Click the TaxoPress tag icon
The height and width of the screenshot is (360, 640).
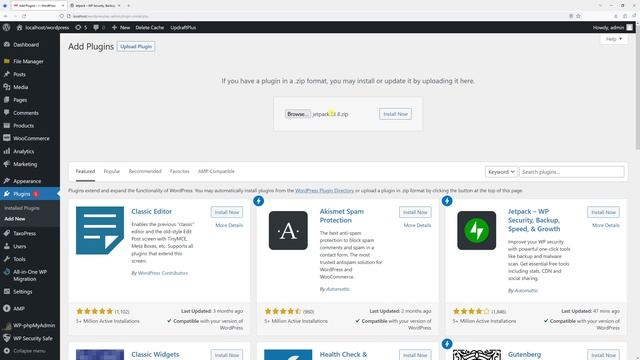coord(7,233)
